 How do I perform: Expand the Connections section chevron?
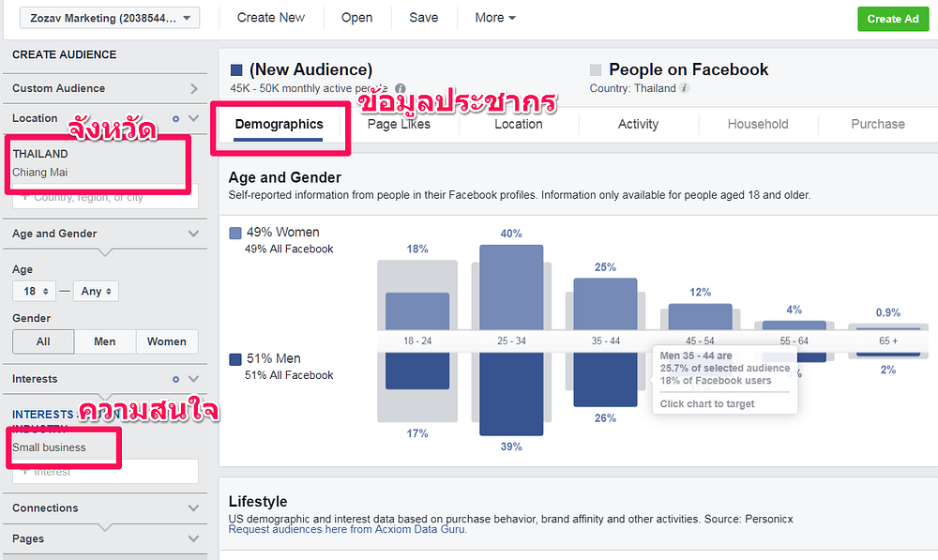click(x=194, y=508)
